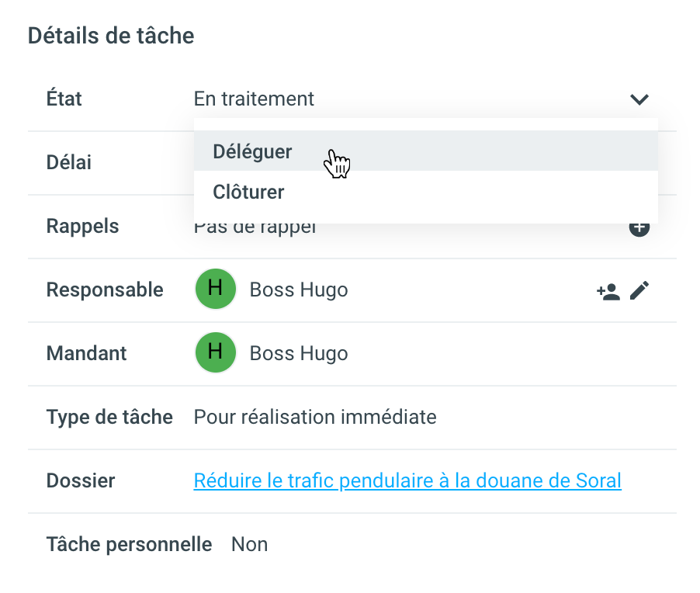Click the "Tâche personnelle" label
The width and height of the screenshot is (700, 593).
129,545
